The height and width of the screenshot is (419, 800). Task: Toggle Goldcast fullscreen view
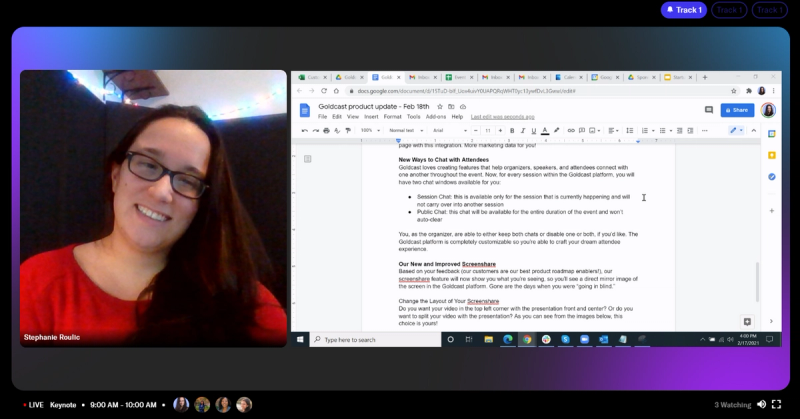(777, 405)
